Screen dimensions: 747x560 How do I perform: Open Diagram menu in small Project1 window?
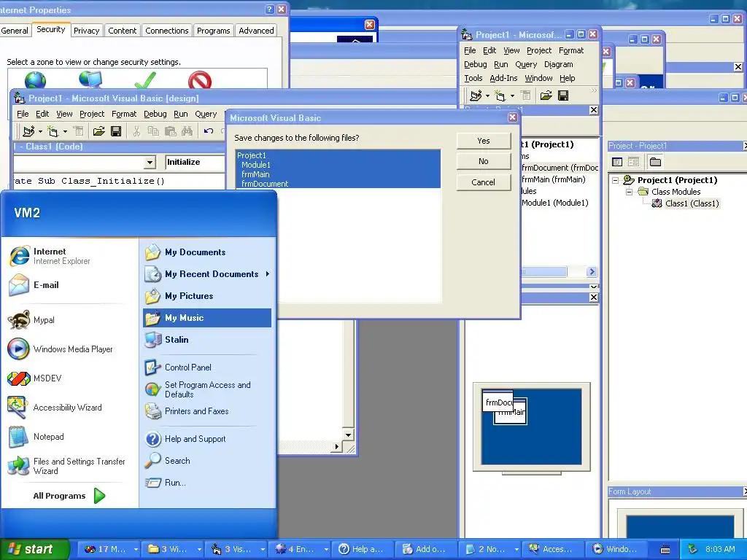click(558, 64)
